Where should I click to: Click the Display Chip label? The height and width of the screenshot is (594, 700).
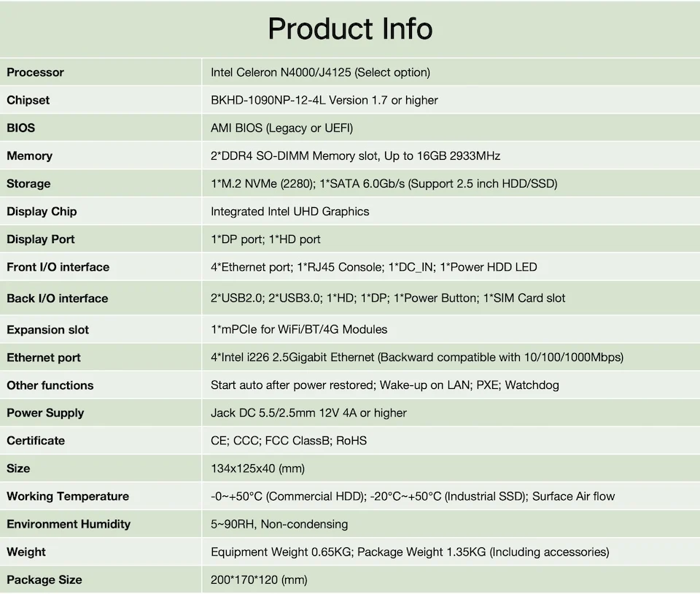click(42, 212)
